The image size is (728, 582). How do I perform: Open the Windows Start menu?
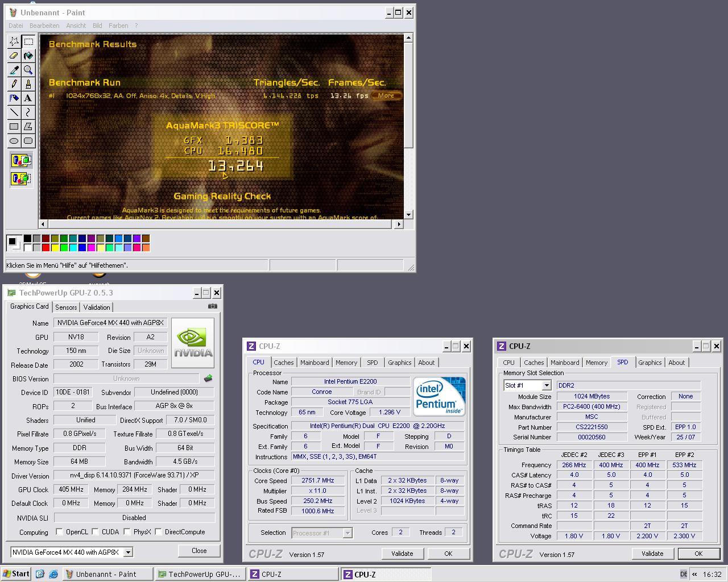[16, 574]
